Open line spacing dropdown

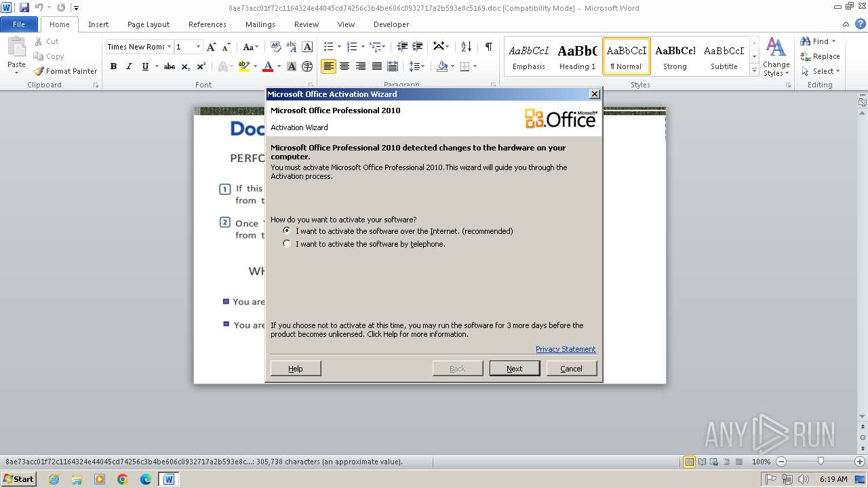[x=417, y=66]
